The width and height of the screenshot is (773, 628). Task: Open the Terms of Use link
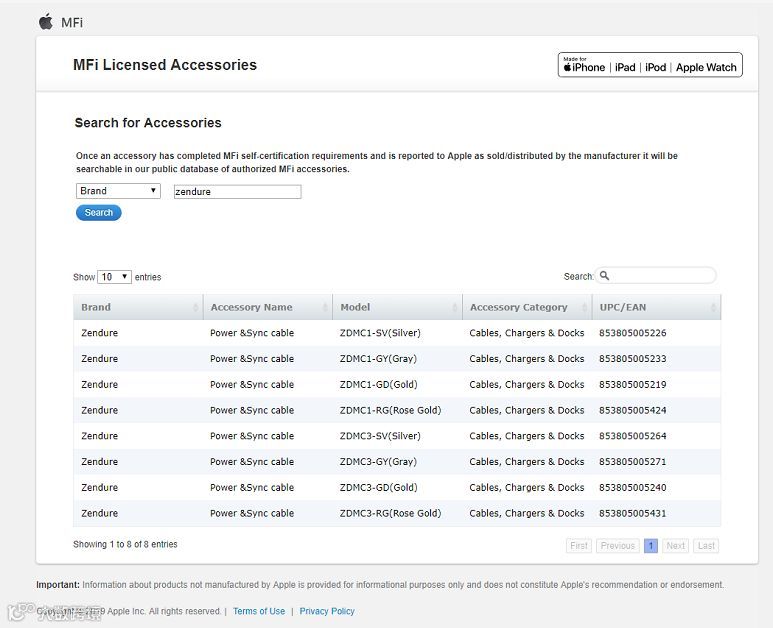259,611
